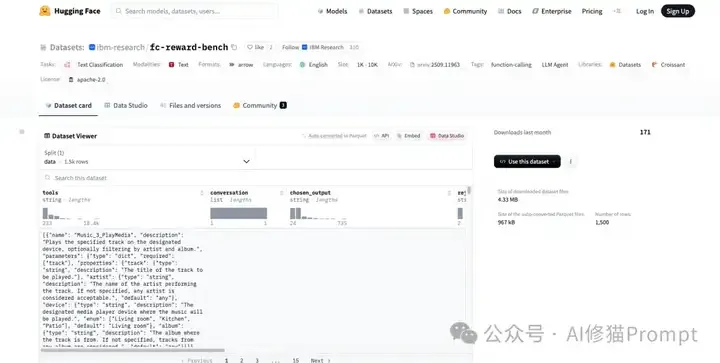Click the 171 downloads last month value

645,132
